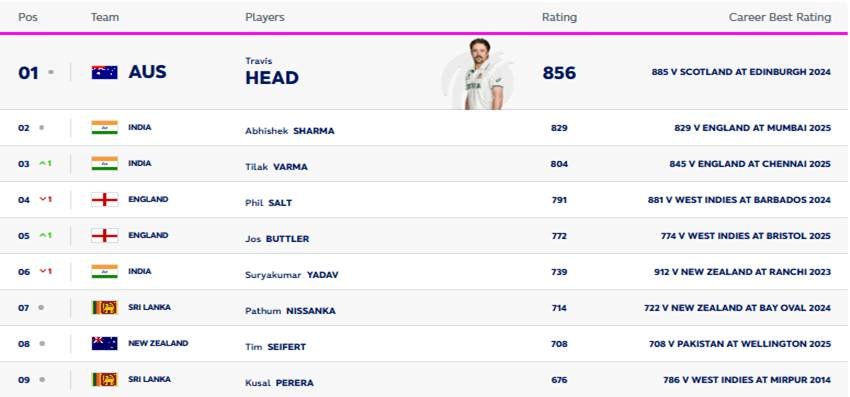Sort by the Rating column header
850x397 pixels.
click(559, 17)
